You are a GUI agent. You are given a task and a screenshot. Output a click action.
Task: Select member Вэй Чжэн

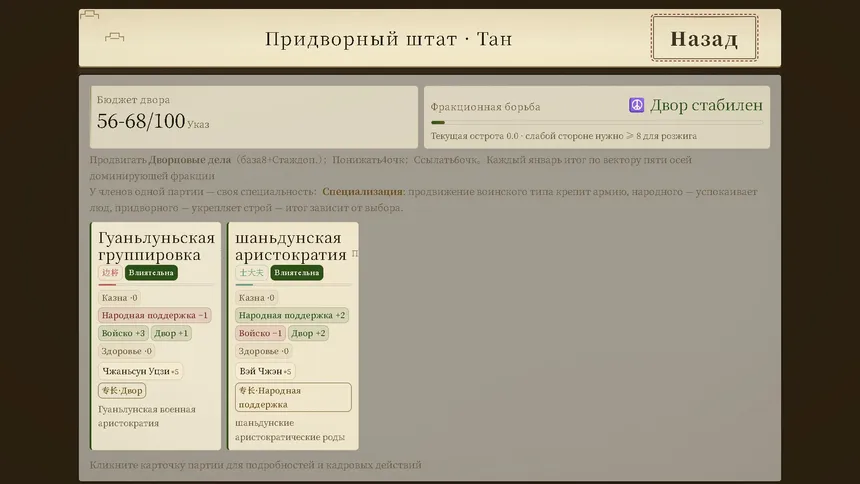pos(265,371)
